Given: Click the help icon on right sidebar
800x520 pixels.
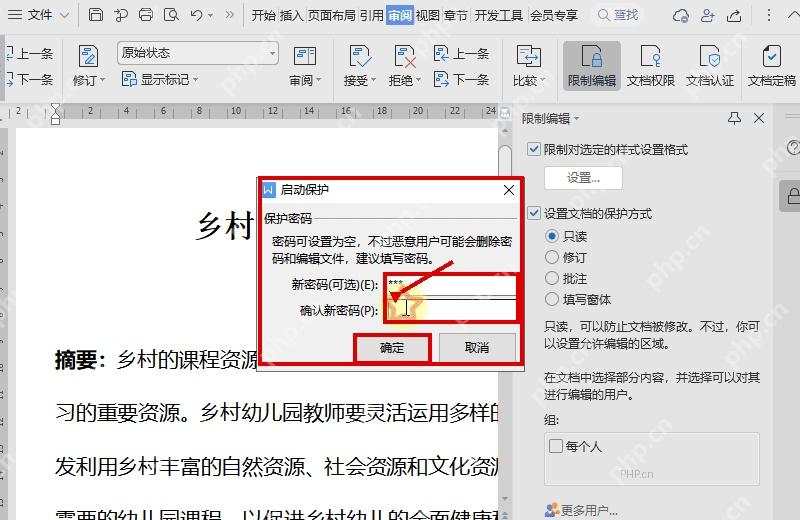Looking at the screenshot, I should (793, 148).
